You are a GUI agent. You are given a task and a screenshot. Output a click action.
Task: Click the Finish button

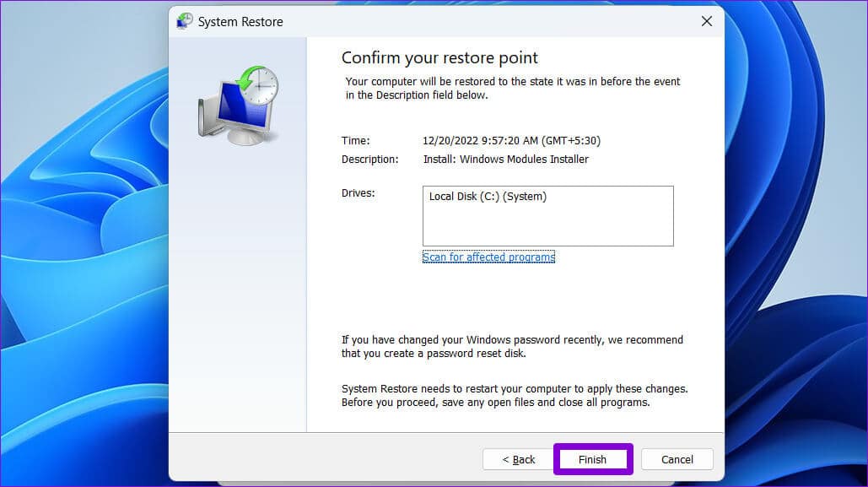pyautogui.click(x=593, y=459)
